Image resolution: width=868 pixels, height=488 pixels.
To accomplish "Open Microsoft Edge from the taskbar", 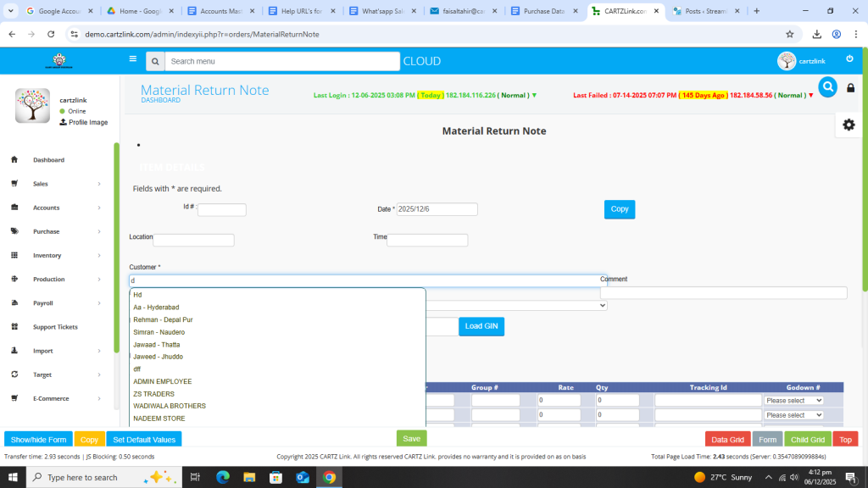I will pos(223,477).
